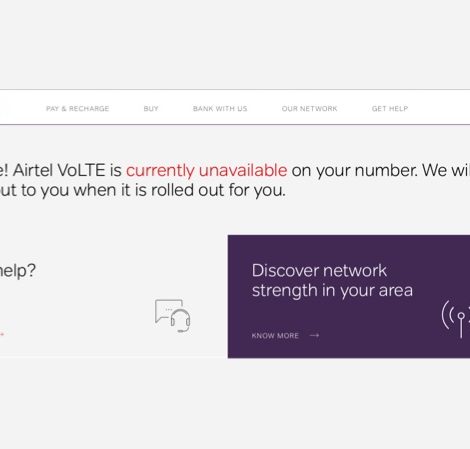Click the signal tower antenna icon

(x=456, y=319)
